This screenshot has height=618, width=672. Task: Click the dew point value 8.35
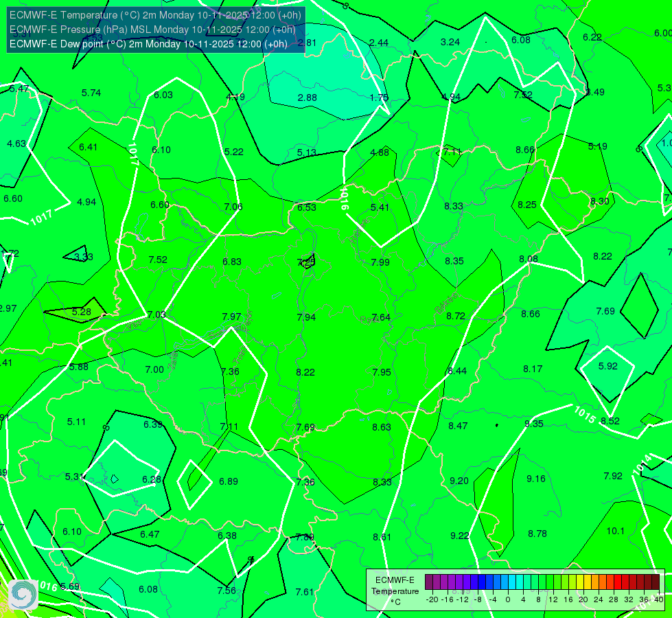454,261
